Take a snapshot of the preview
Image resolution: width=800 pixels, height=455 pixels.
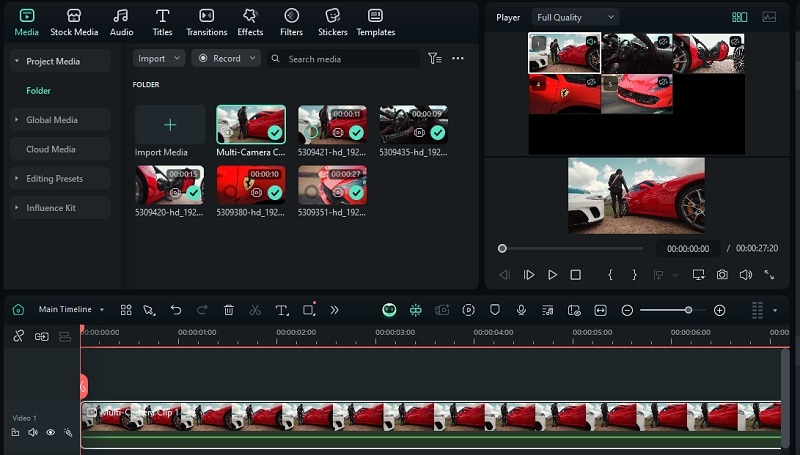click(x=722, y=275)
